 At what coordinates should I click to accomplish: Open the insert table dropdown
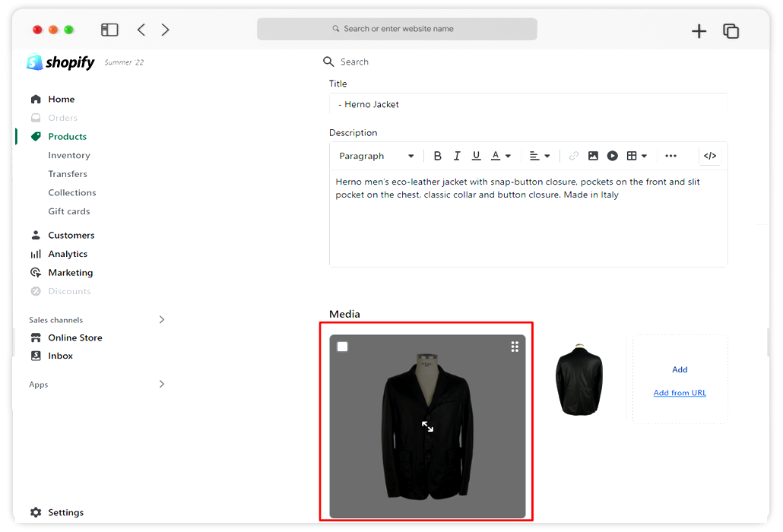coord(637,156)
